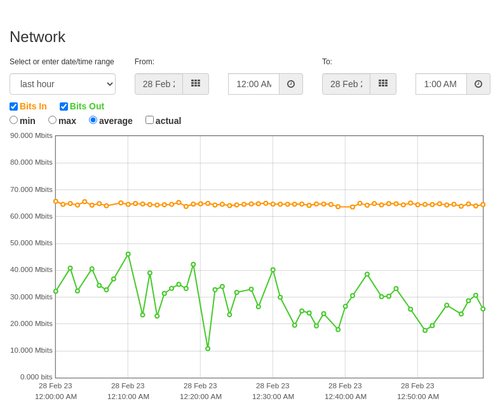
Task: Click the highest green Bits Out data point
Action: click(128, 254)
